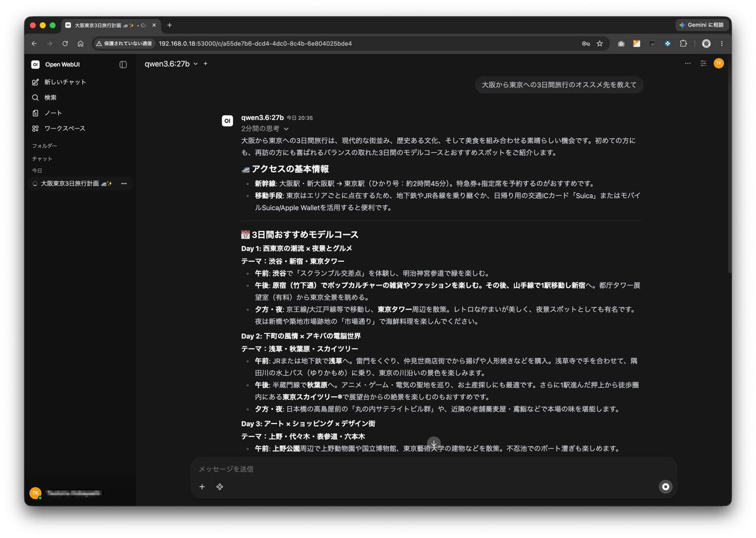
Task: Click the orange extension icon
Action: coord(637,44)
